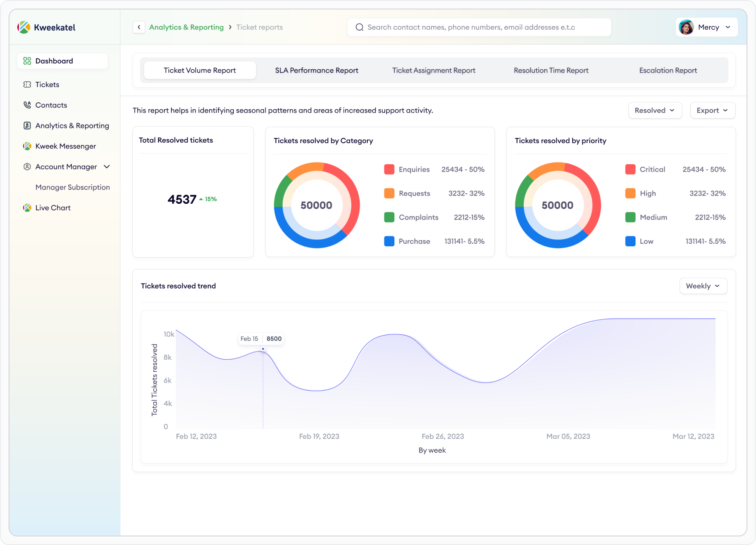Open Kweek Messenger in the sidebar

point(66,146)
